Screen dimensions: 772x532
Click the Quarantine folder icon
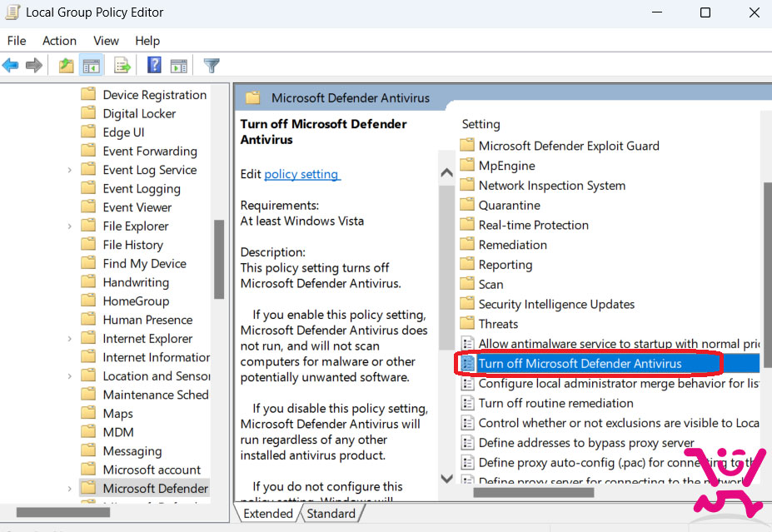(467, 204)
